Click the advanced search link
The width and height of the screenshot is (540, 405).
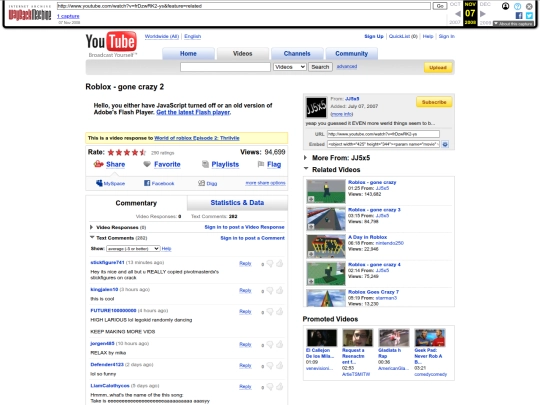click(x=347, y=66)
